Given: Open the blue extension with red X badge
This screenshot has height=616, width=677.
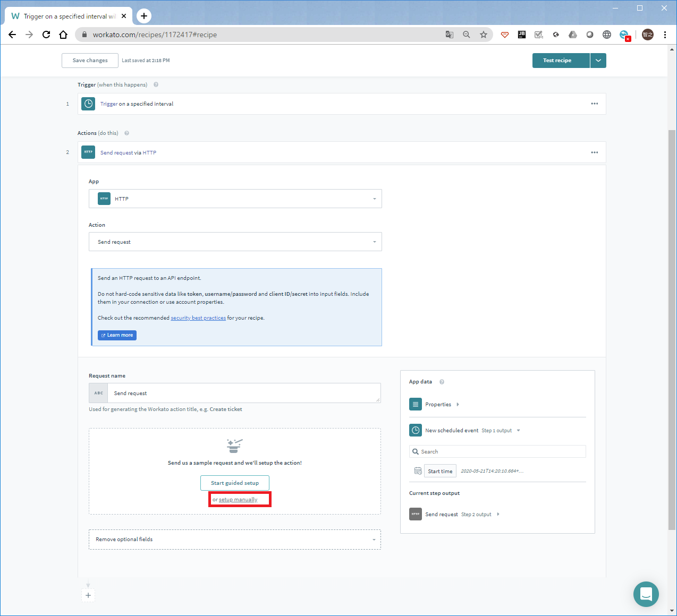Looking at the screenshot, I should tap(625, 35).
